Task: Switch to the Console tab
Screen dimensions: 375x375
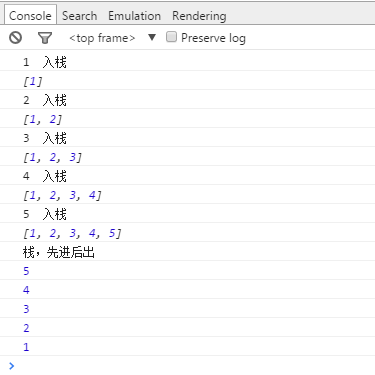Action: pos(30,16)
